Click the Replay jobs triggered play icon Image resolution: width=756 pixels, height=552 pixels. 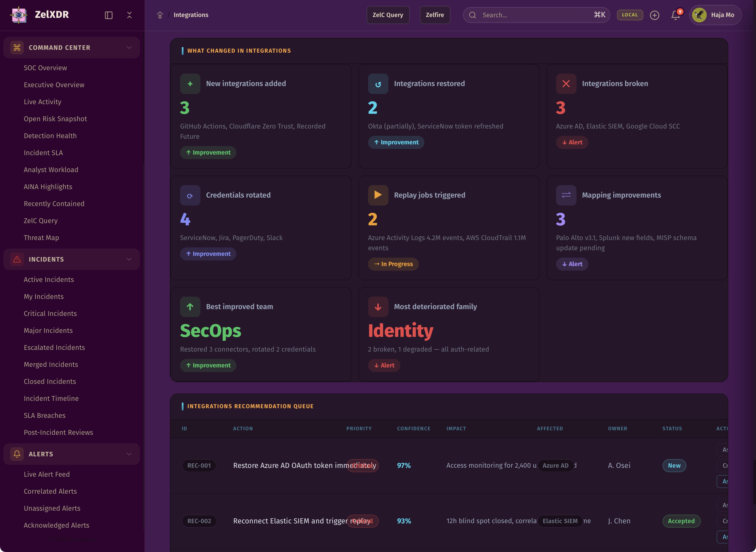click(378, 195)
